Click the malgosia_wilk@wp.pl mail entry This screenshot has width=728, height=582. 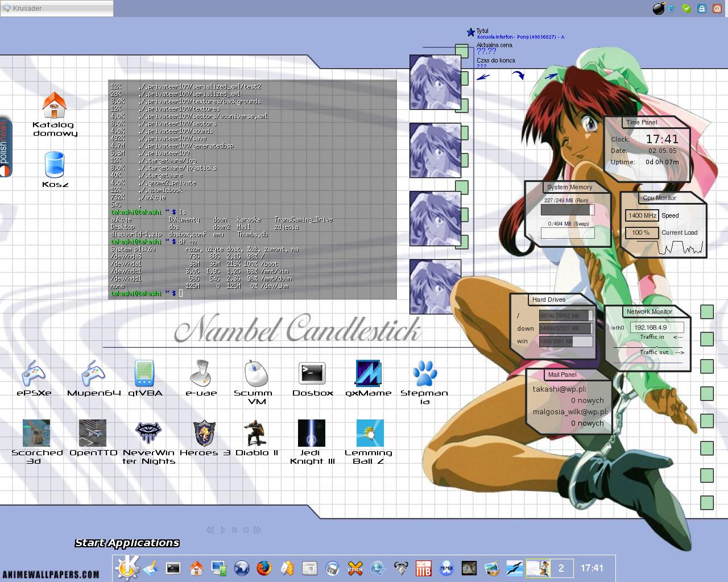point(570,412)
